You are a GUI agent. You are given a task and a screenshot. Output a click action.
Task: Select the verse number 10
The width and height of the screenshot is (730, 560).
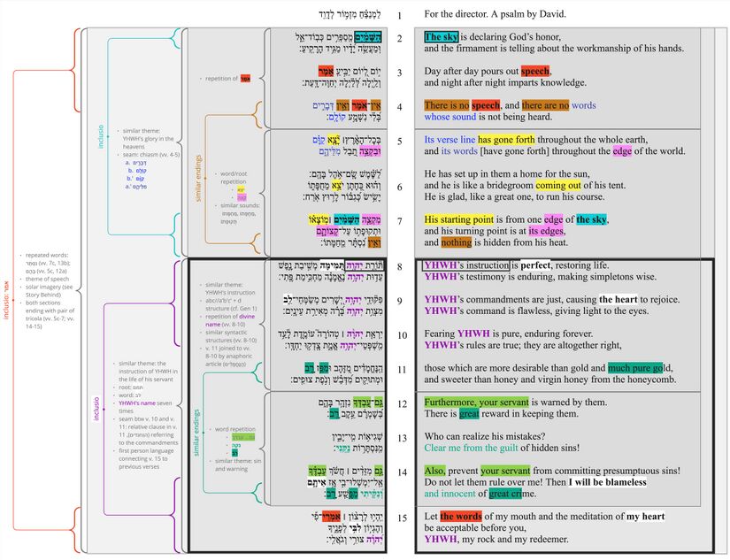(399, 335)
